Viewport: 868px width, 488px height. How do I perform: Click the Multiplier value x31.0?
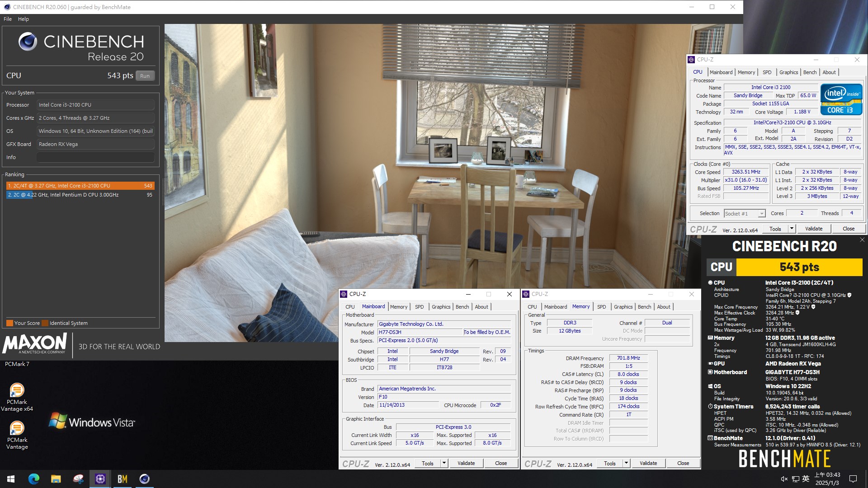coord(746,180)
